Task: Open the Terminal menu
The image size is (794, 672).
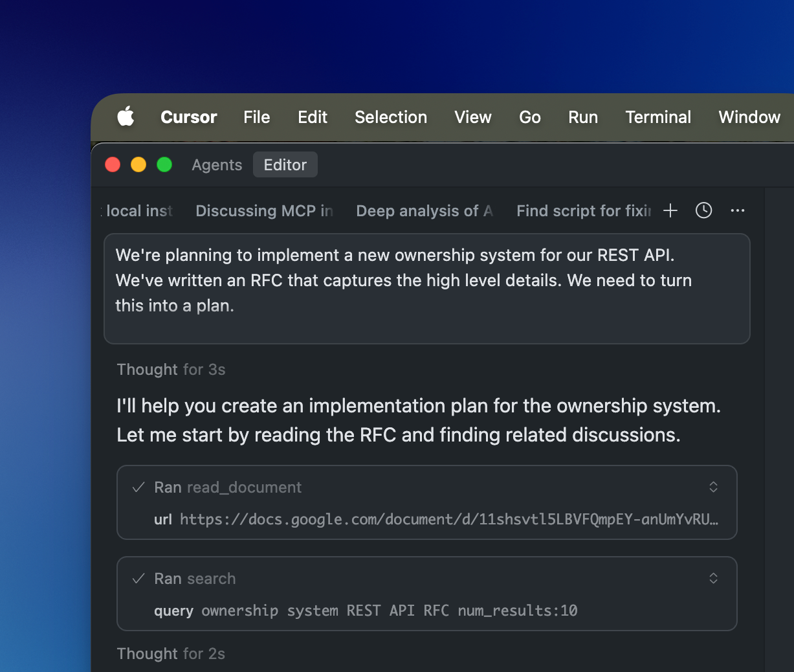Action: 658,117
